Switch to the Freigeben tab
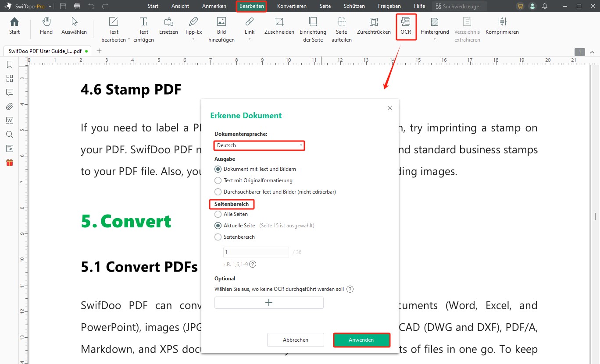Image resolution: width=600 pixels, height=364 pixels. pos(389,6)
